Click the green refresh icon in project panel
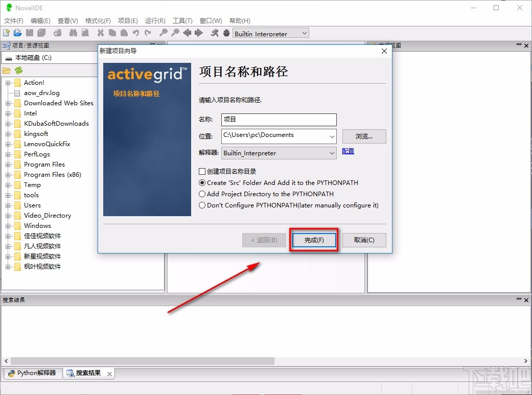 (19, 70)
